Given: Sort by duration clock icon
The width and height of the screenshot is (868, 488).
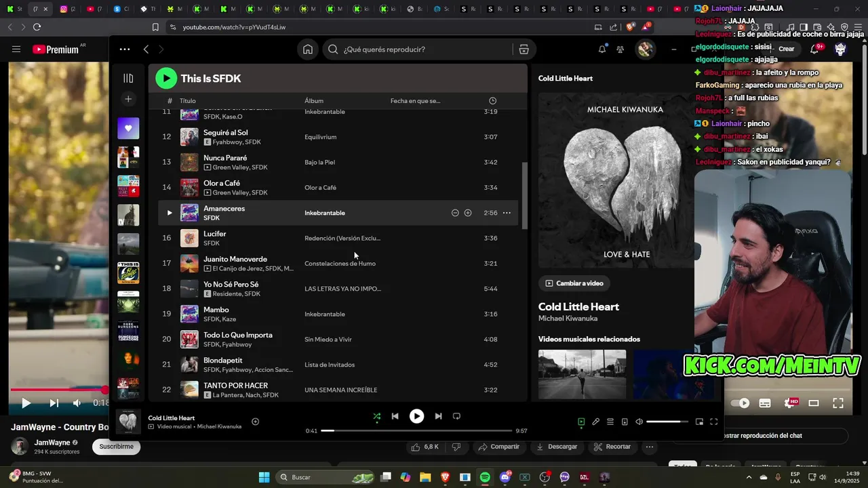Looking at the screenshot, I should click(x=493, y=101).
